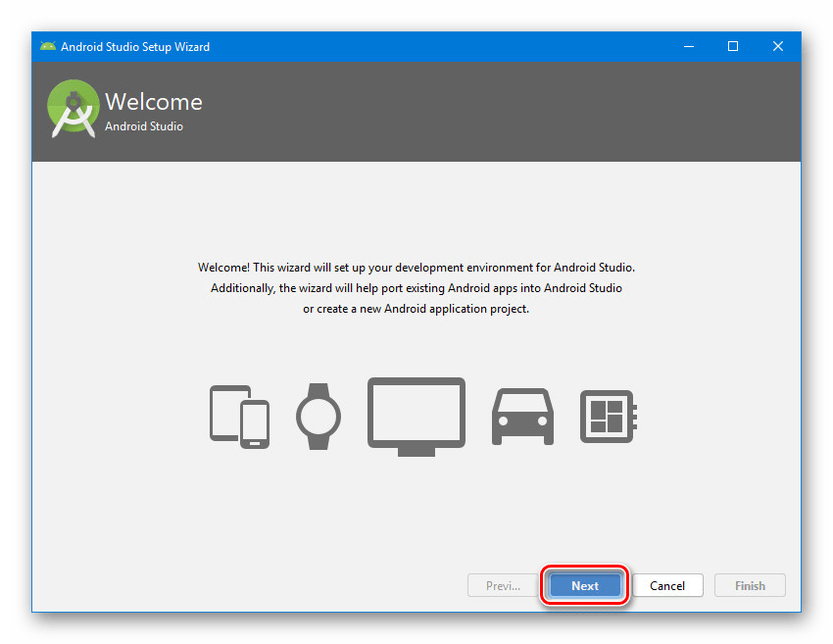Image resolution: width=833 pixels, height=644 pixels.
Task: Click the Android Auto car icon
Action: coord(522,419)
